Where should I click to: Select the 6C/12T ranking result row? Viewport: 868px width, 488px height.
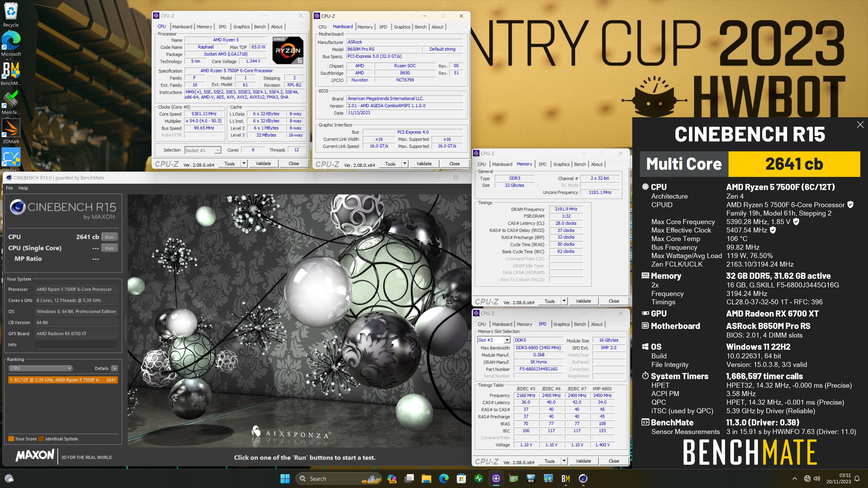pos(63,380)
